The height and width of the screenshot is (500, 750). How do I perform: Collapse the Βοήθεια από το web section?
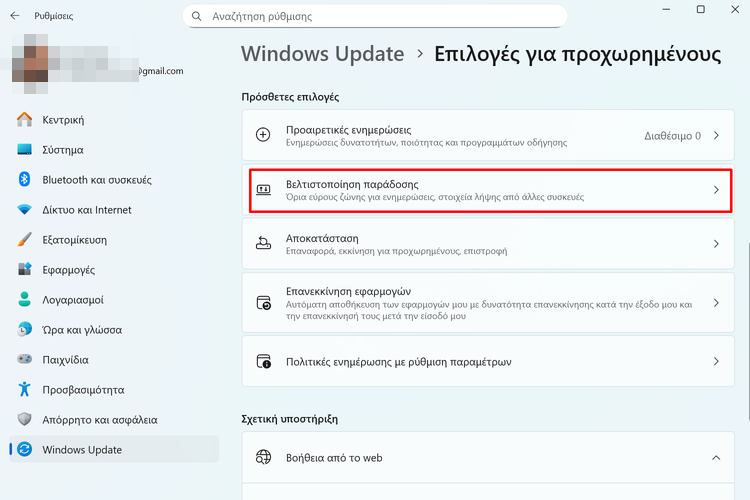[716, 458]
